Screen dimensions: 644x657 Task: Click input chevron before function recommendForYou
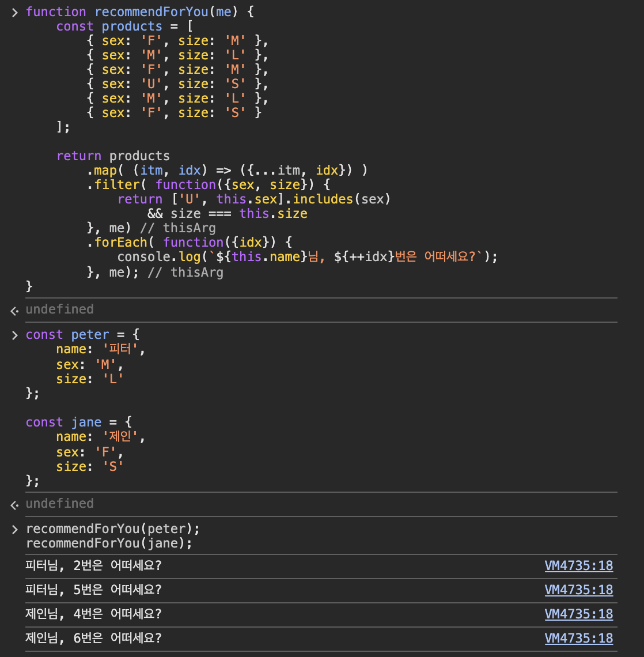pos(14,13)
